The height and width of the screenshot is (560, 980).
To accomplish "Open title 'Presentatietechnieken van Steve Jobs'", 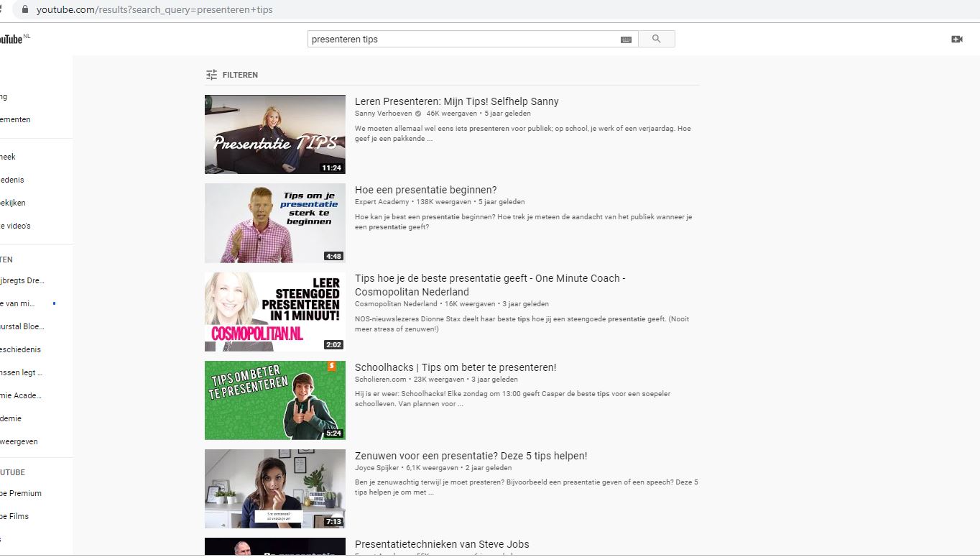I will [442, 544].
